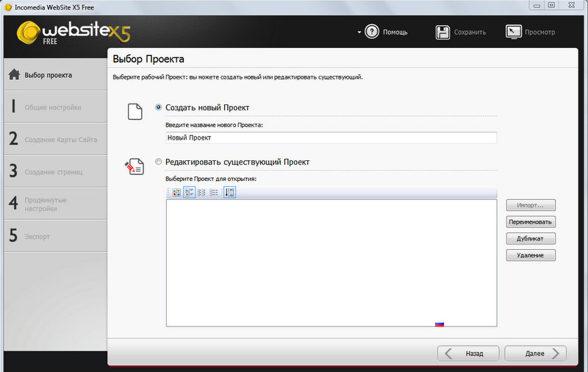Image resolution: width=588 pixels, height=372 pixels.
Task: Go to Выбор проекта home step
Action: (x=56, y=75)
